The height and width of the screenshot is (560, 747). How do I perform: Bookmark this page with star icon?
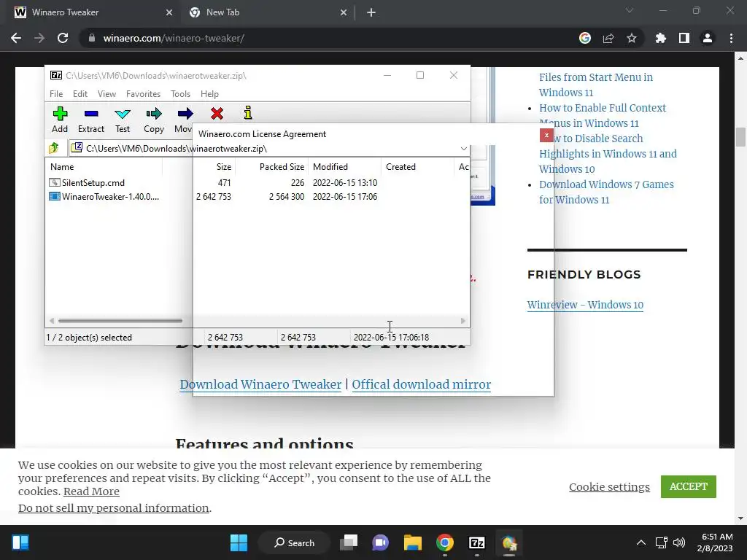tap(632, 38)
